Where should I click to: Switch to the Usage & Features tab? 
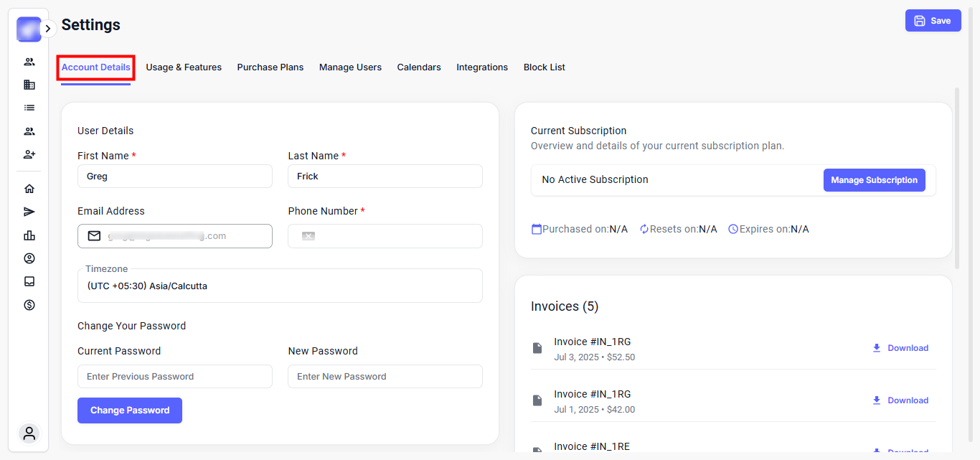pos(184,67)
